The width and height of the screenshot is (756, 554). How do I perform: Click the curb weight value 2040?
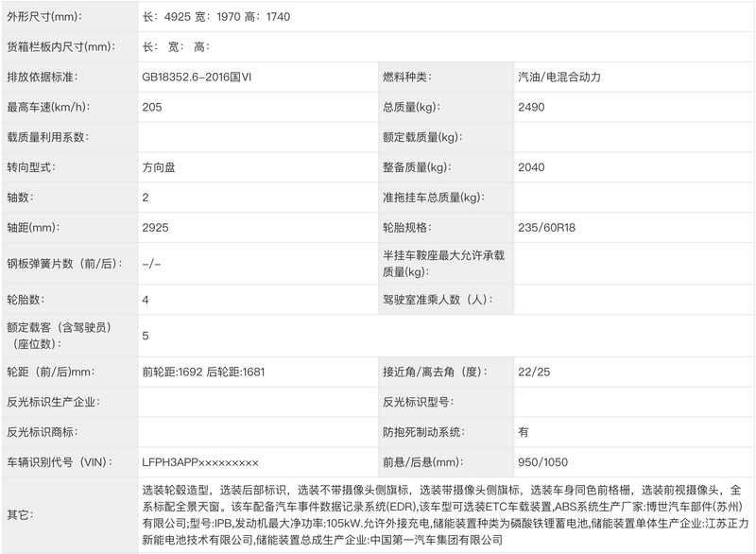531,167
